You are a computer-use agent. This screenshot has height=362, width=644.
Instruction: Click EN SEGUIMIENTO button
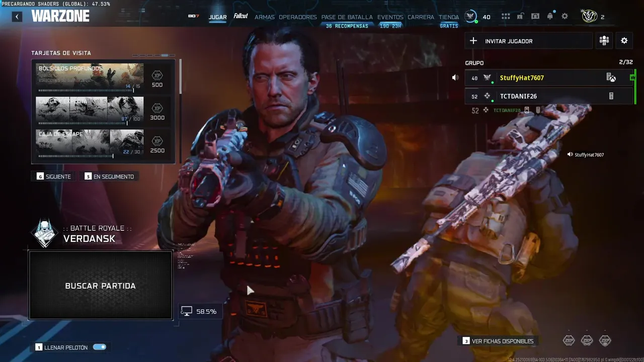pyautogui.click(x=110, y=176)
